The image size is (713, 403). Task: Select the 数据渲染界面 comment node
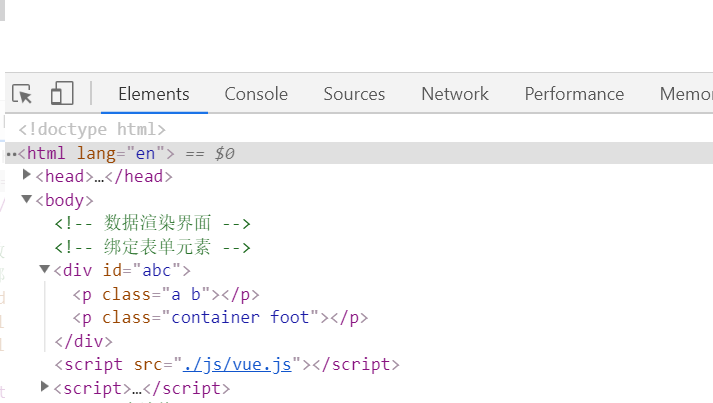coord(152,224)
